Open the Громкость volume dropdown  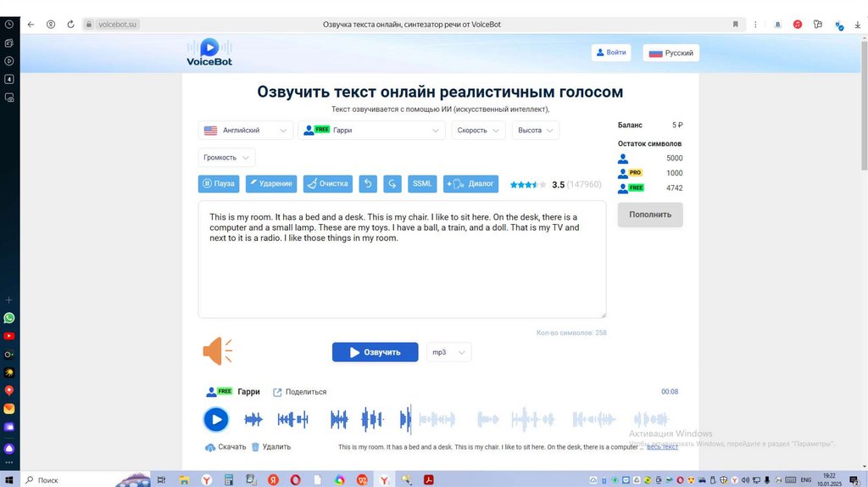(227, 158)
